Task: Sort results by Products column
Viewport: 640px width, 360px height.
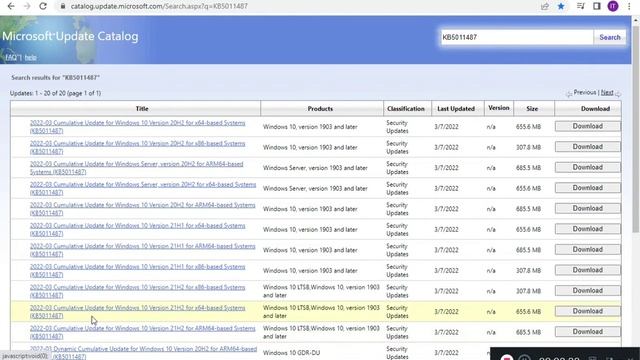Action: click(x=320, y=109)
